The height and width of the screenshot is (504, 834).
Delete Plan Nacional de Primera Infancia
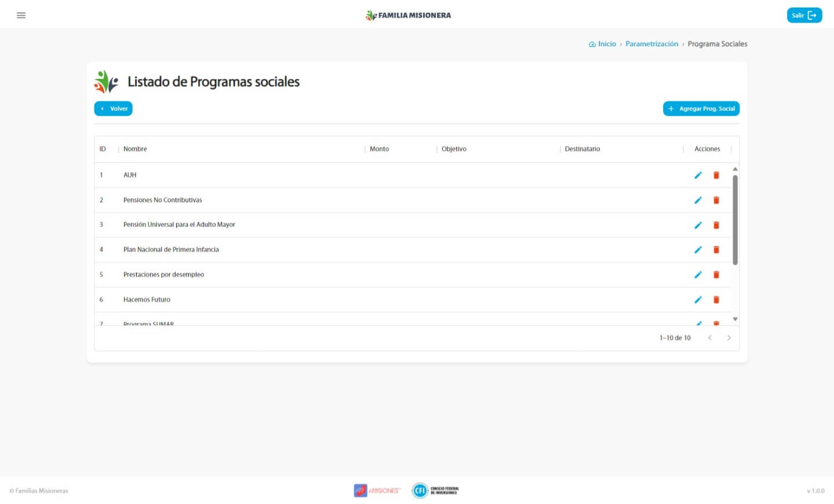click(x=716, y=250)
